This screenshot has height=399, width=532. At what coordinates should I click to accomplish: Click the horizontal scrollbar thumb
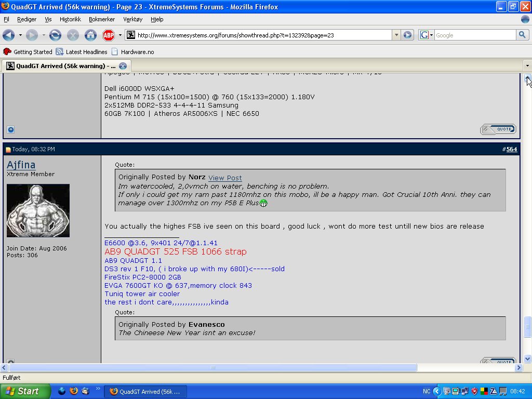[212, 367]
